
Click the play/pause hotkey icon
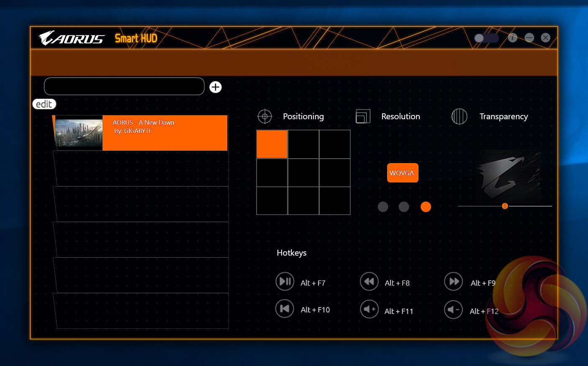click(285, 282)
